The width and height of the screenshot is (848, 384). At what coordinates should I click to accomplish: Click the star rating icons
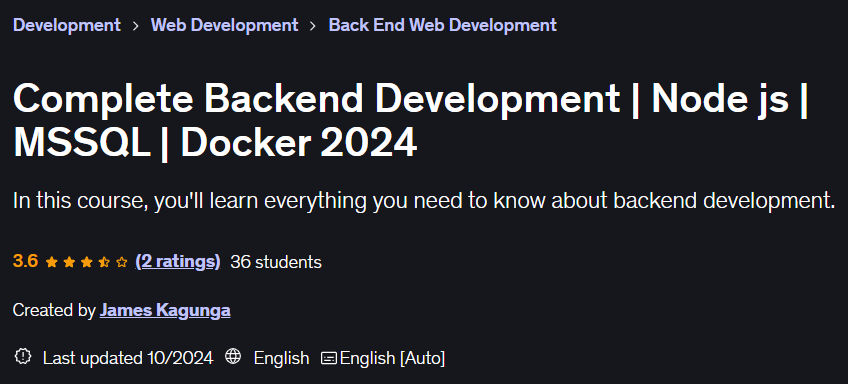(x=87, y=262)
